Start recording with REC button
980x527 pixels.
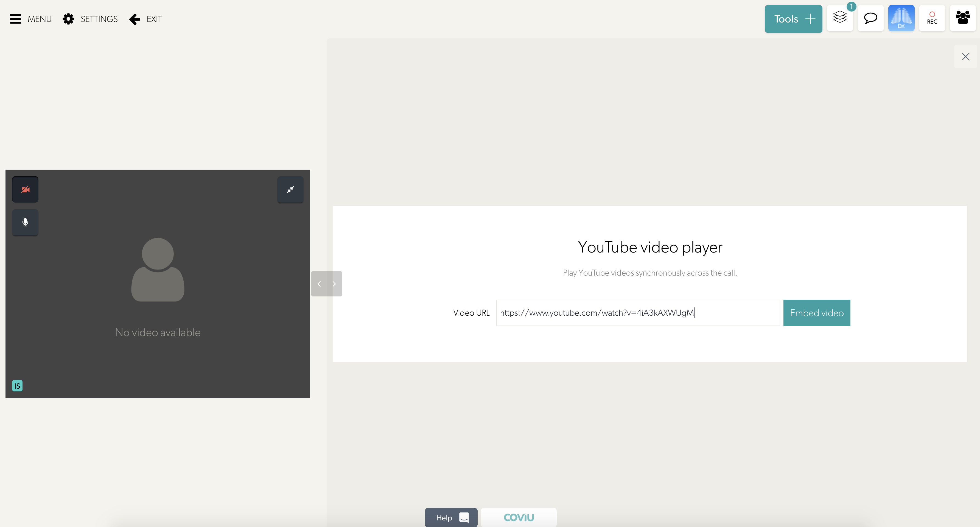point(932,18)
